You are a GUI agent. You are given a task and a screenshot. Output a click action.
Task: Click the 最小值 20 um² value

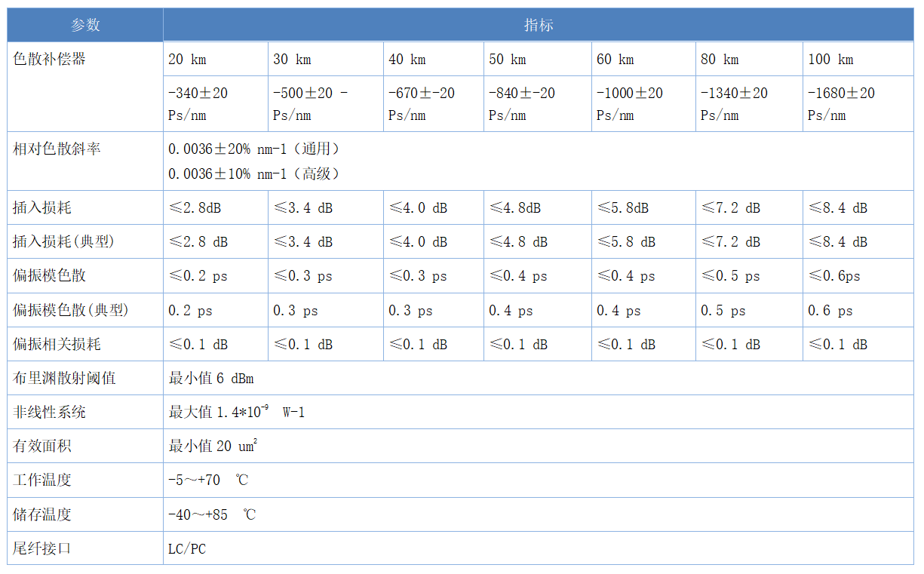[213, 446]
